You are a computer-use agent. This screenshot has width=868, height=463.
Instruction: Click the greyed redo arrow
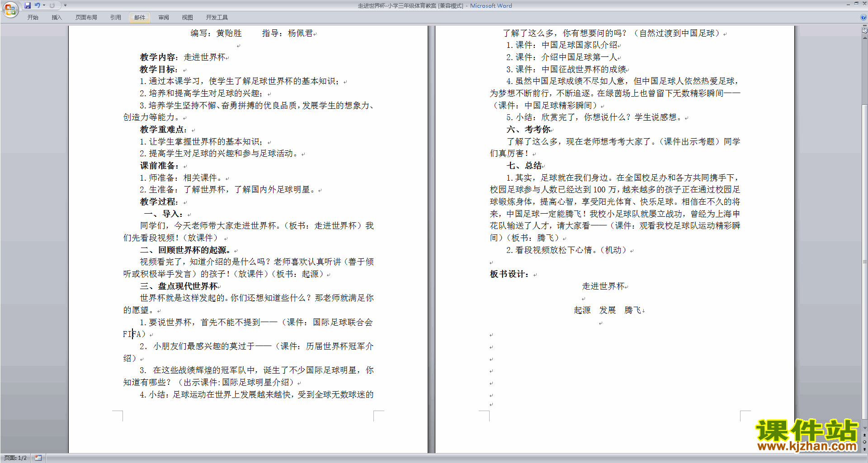click(52, 5)
